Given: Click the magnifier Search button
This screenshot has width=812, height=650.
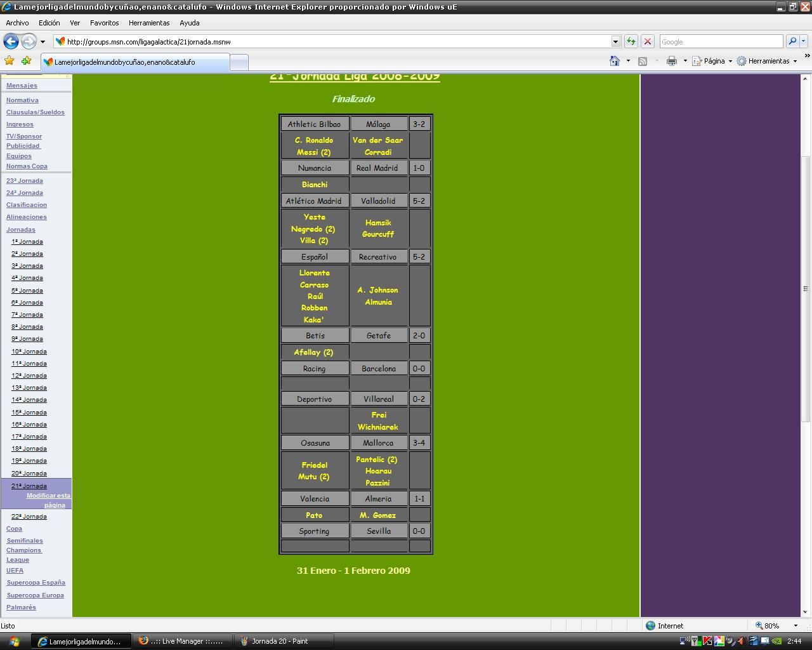Looking at the screenshot, I should coord(792,41).
